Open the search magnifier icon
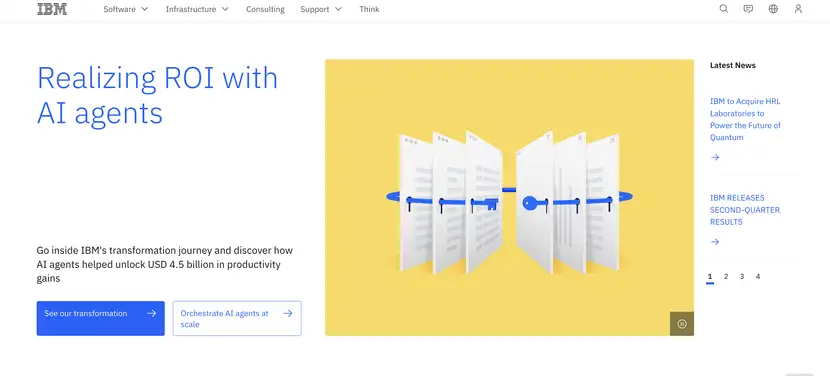The height and width of the screenshot is (376, 830). 724,9
